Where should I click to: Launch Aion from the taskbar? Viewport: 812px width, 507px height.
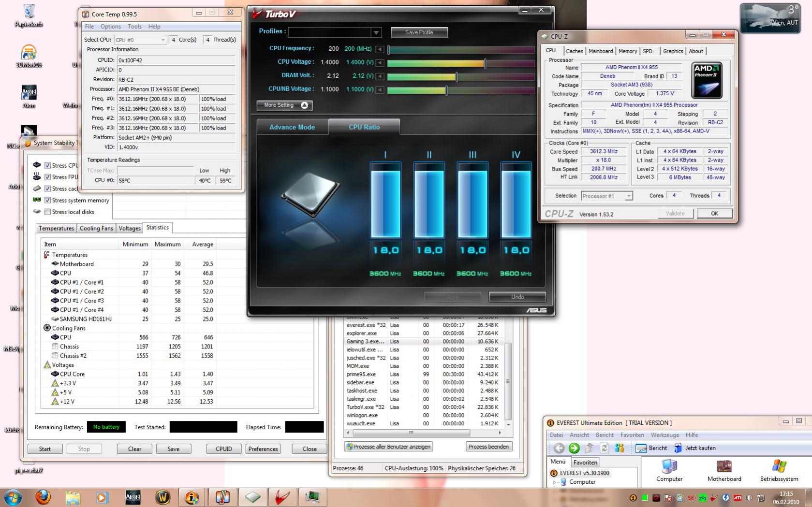pos(133,497)
